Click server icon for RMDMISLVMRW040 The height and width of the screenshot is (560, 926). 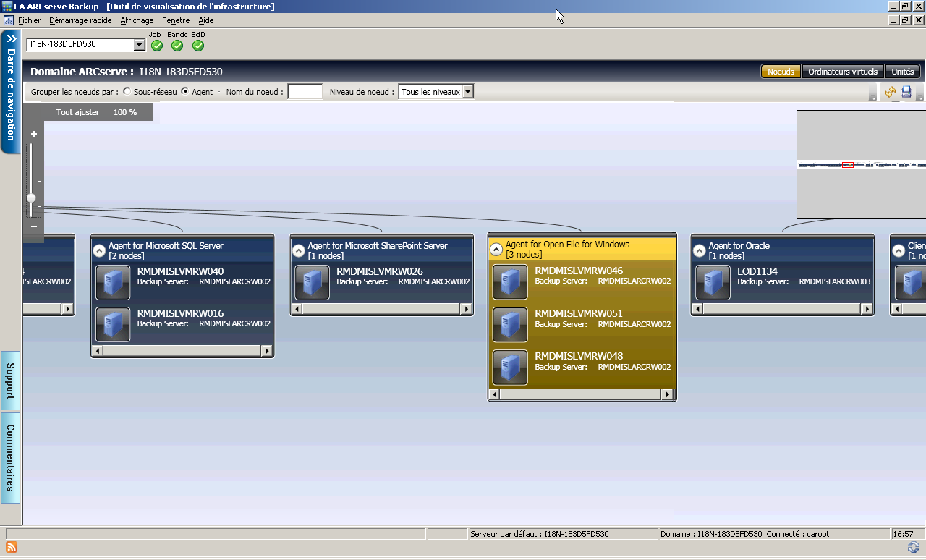[113, 282]
